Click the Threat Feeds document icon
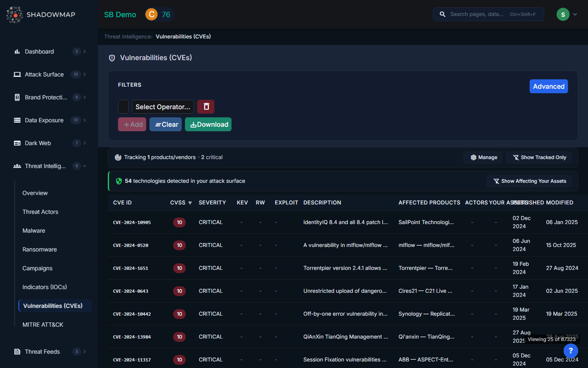The width and height of the screenshot is (588, 368). (17, 352)
